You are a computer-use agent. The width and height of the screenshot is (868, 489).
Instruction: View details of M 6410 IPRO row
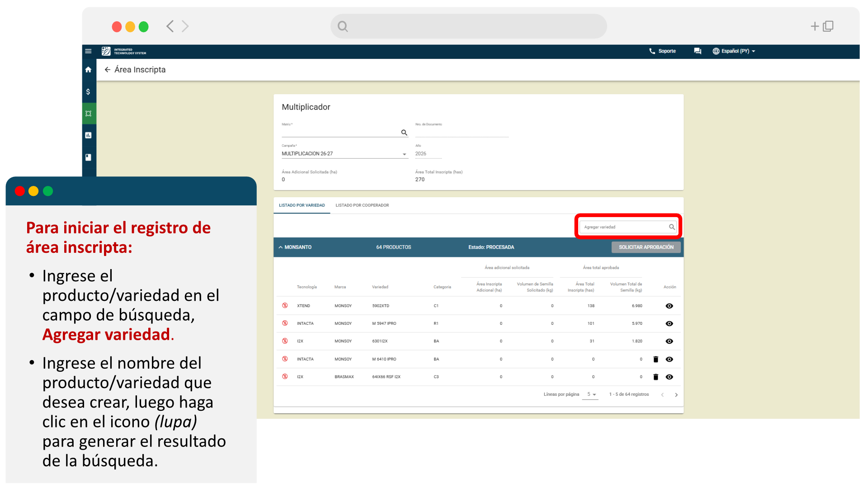[670, 360]
